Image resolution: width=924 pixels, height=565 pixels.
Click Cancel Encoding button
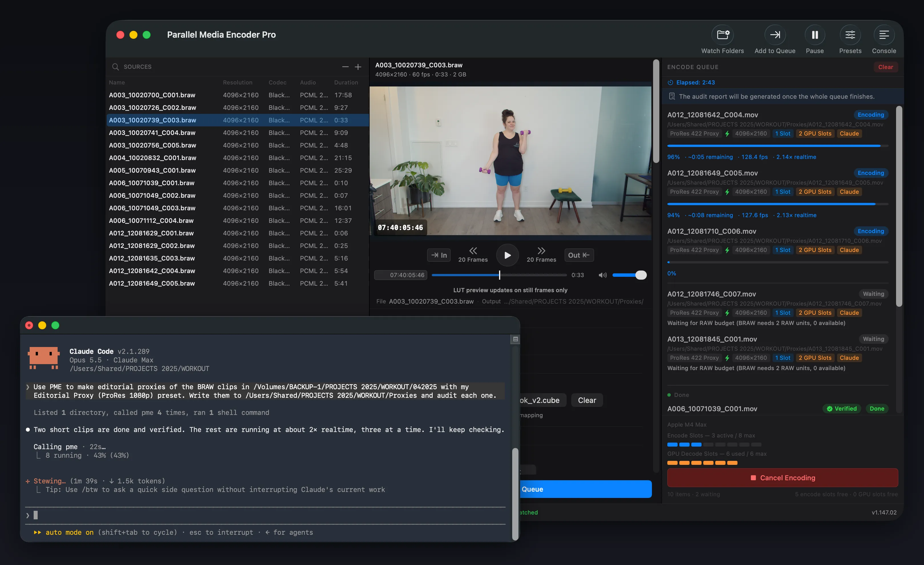pyautogui.click(x=782, y=478)
